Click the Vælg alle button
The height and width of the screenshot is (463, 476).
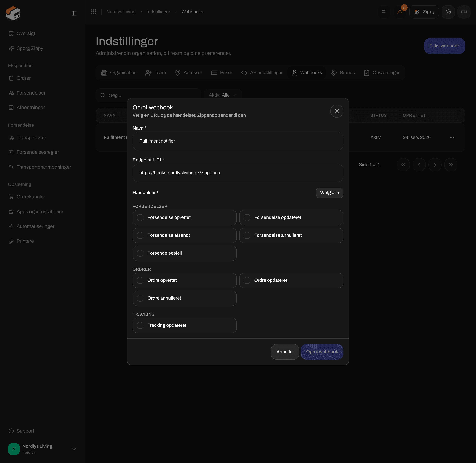point(329,193)
